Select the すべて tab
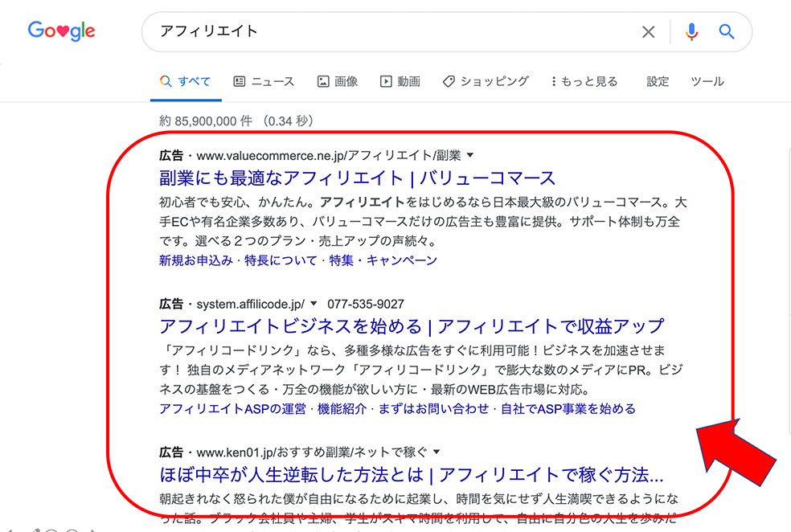 (185, 81)
